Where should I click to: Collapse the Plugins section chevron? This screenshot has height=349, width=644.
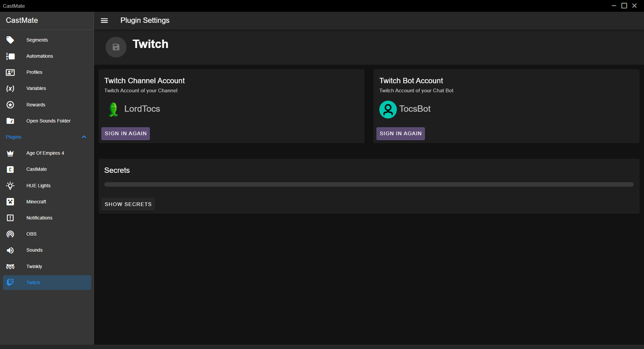tap(84, 137)
